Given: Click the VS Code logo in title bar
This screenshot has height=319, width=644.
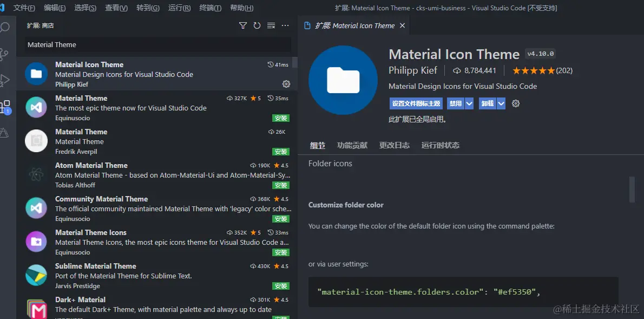Looking at the screenshot, I should [x=2, y=8].
